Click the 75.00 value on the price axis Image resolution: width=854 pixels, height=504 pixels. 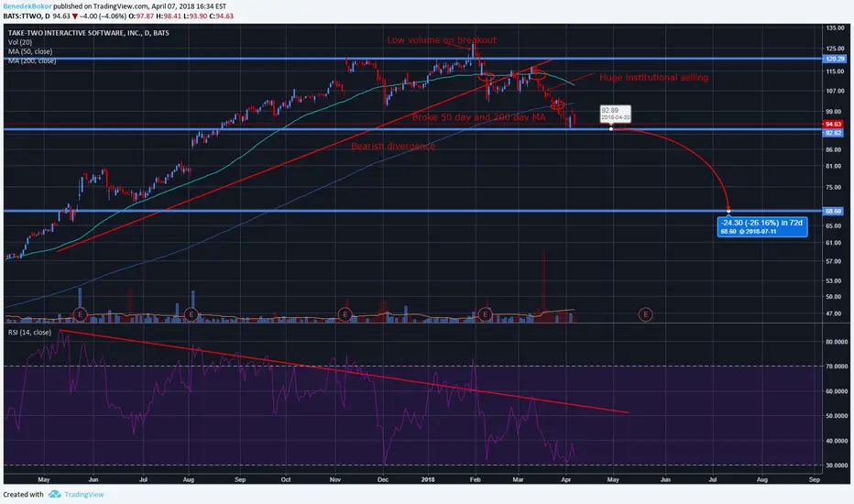833,187
